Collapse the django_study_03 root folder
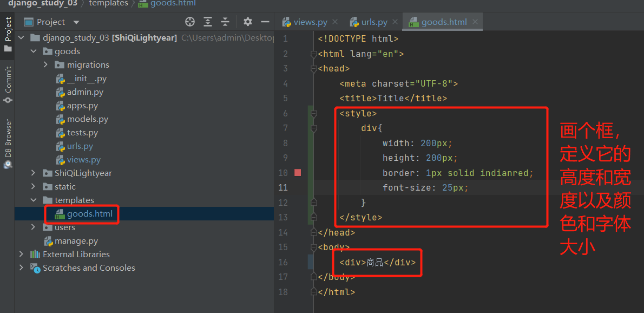Screen dimensions: 644x313 tap(21, 38)
